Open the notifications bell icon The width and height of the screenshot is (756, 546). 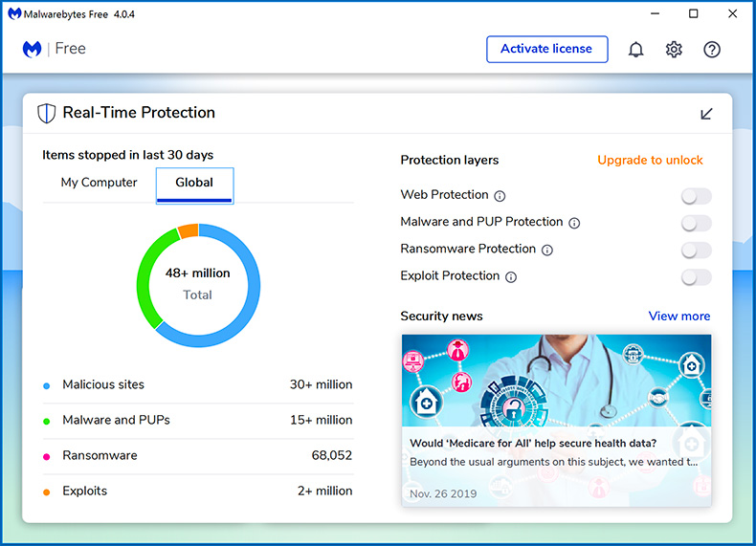635,50
